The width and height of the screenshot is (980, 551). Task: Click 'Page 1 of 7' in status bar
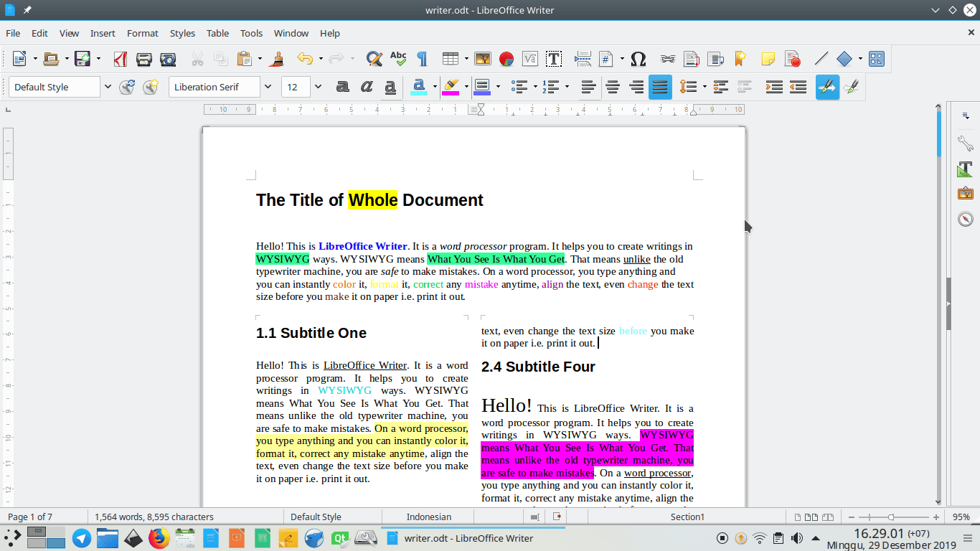coord(30,517)
